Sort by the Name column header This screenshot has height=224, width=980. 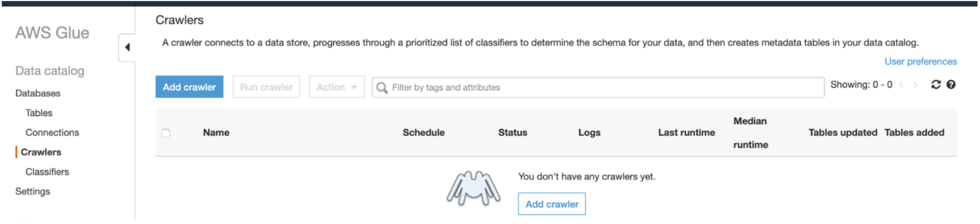tap(216, 132)
